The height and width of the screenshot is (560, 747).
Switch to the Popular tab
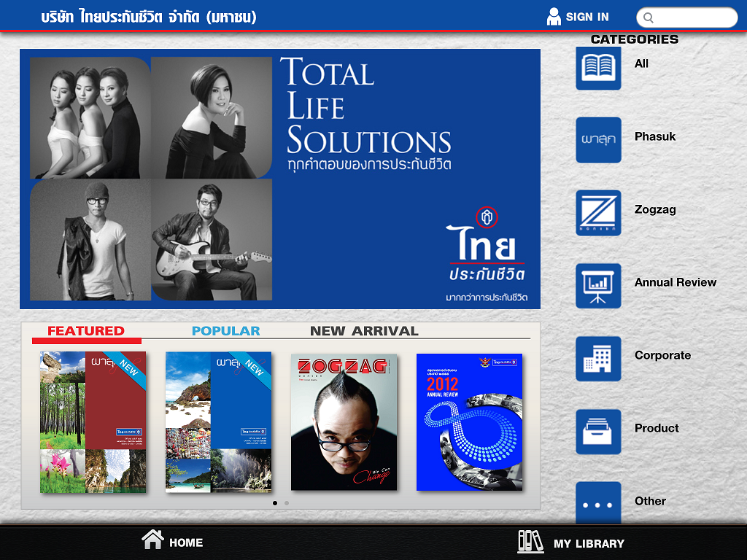tap(226, 331)
